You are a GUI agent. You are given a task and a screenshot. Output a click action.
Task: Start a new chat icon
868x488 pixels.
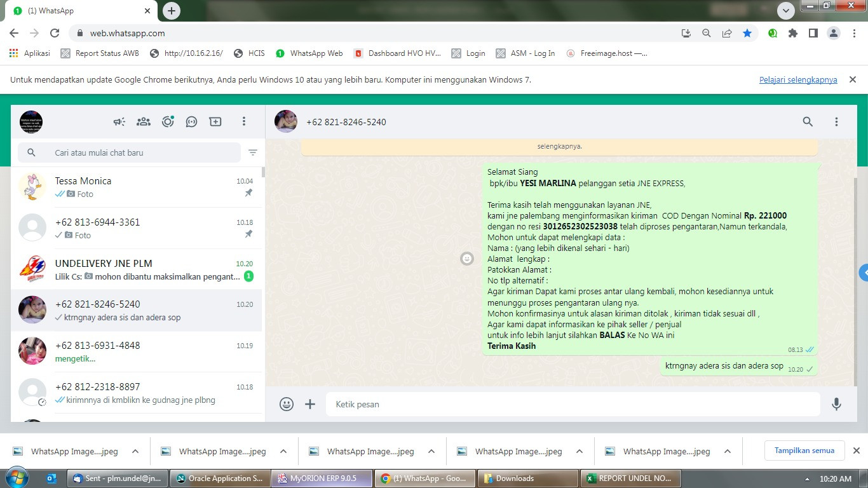pos(215,121)
